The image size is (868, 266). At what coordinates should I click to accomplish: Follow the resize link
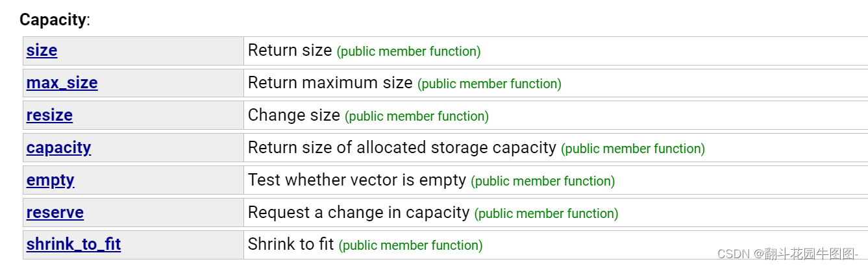pos(49,115)
